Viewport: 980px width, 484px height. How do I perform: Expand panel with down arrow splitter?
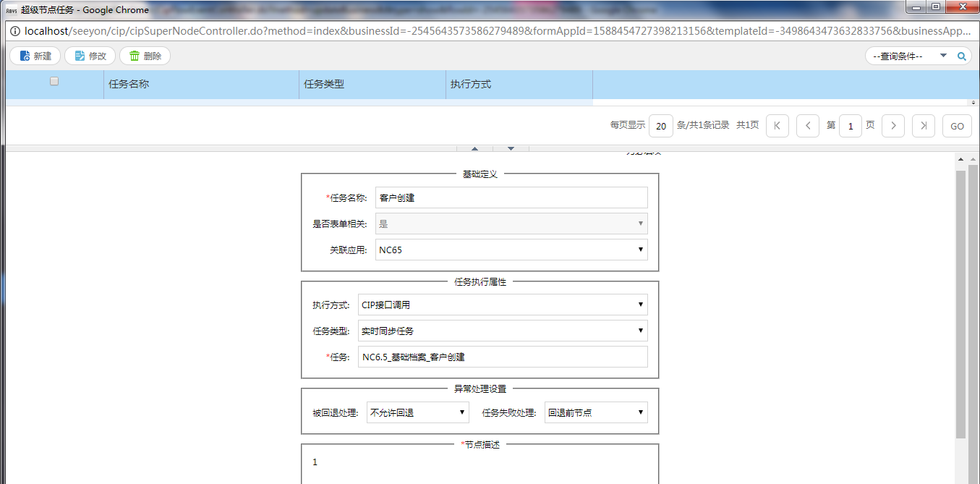pos(511,148)
